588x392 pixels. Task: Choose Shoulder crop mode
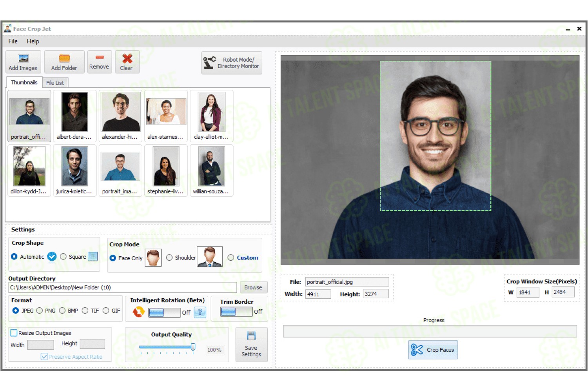(x=169, y=258)
